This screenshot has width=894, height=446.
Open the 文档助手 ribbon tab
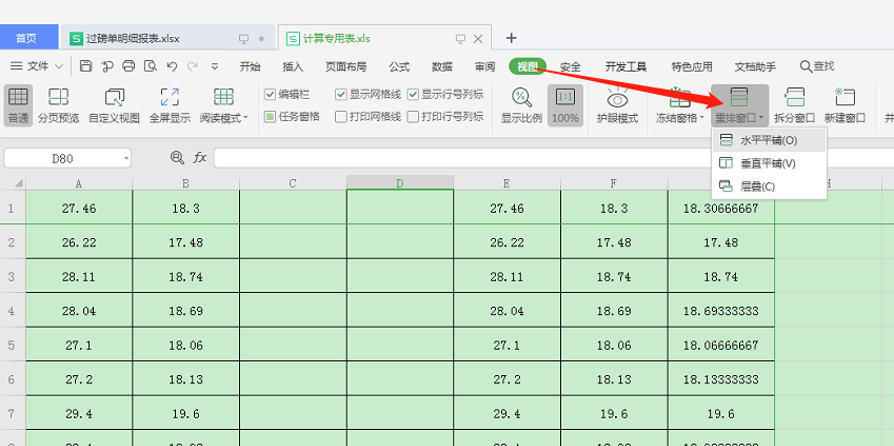pyautogui.click(x=755, y=67)
